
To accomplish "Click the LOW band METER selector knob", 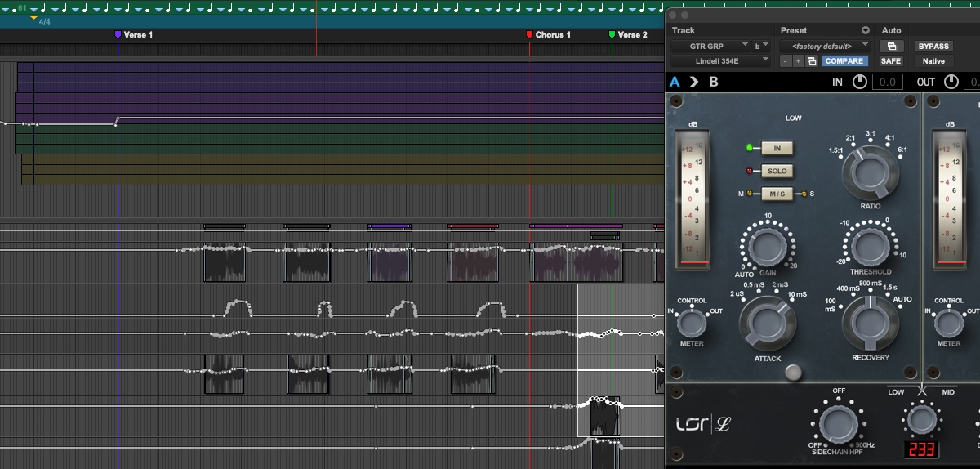I will [692, 323].
